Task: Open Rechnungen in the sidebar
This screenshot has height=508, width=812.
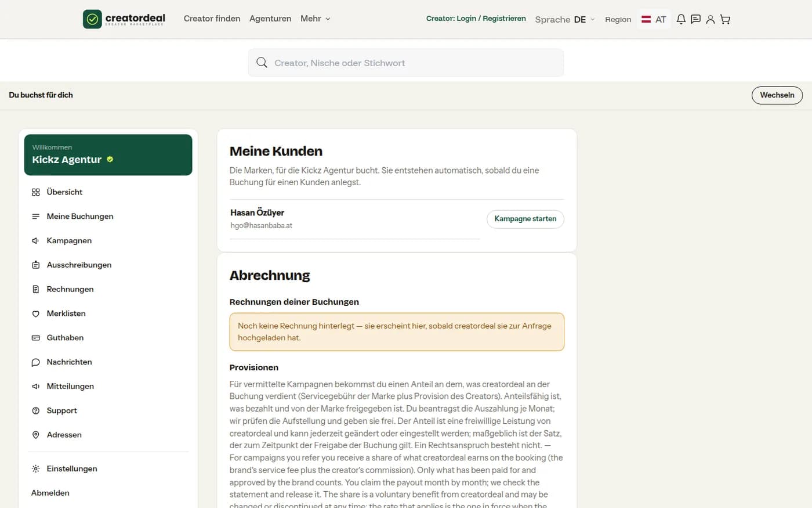Action: tap(108, 289)
